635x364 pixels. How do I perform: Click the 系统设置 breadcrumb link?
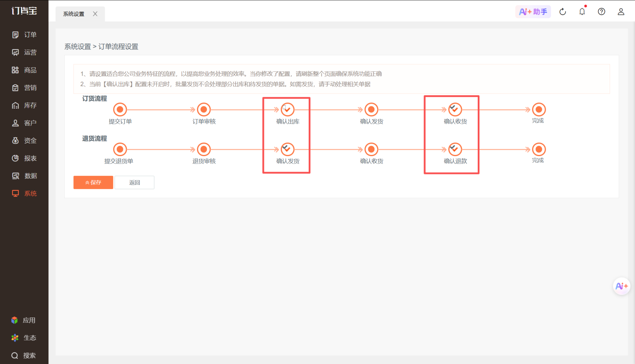click(x=77, y=46)
